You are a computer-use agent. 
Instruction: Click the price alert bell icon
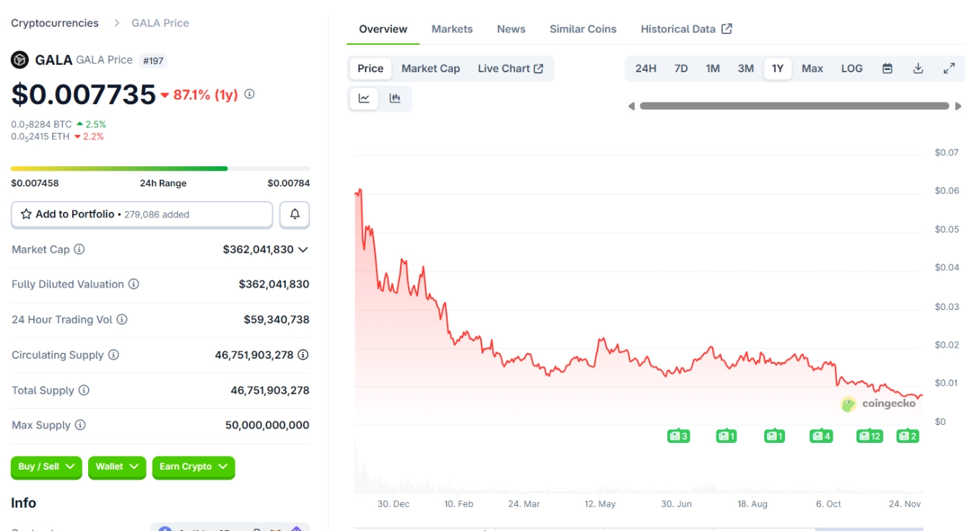(x=295, y=215)
